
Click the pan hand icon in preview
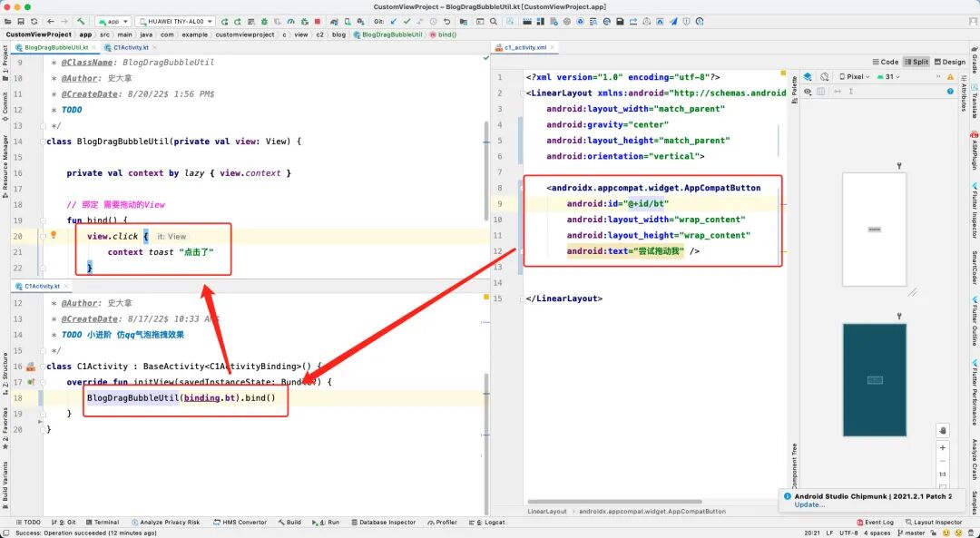tap(943, 431)
